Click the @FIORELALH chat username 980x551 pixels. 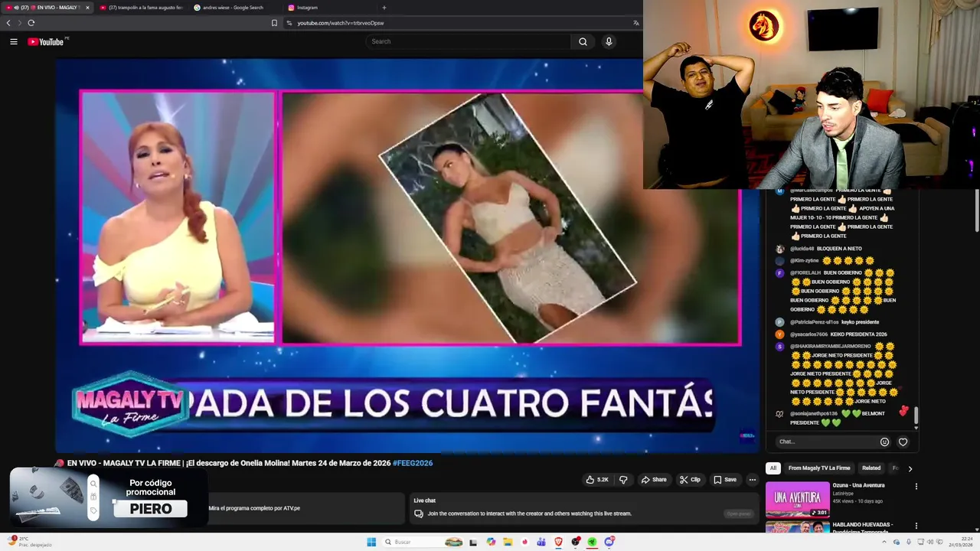[x=805, y=273]
